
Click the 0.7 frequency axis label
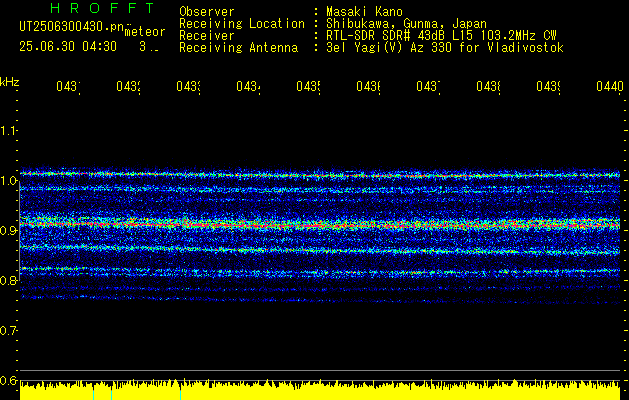pyautogui.click(x=8, y=331)
